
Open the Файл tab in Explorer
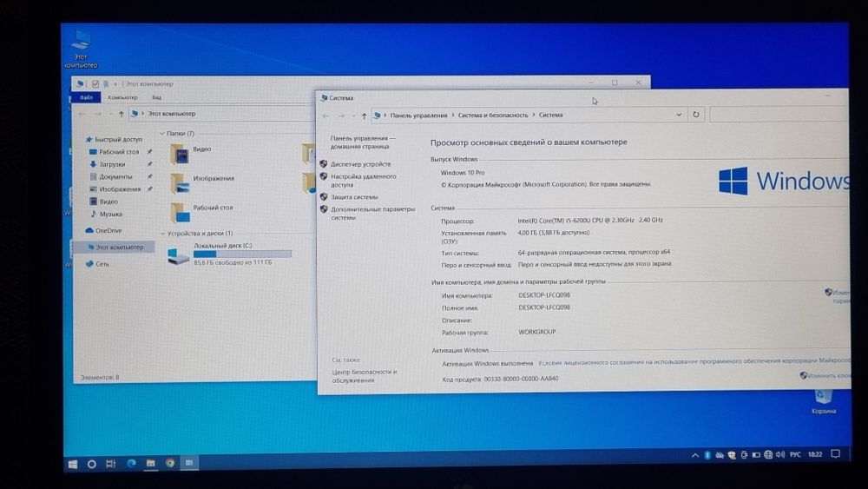pyautogui.click(x=86, y=97)
